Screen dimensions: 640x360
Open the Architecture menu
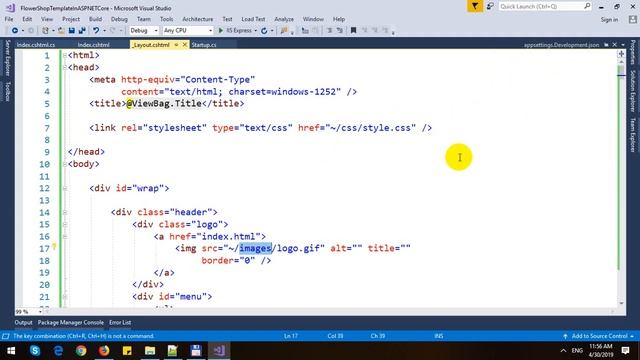(198, 19)
